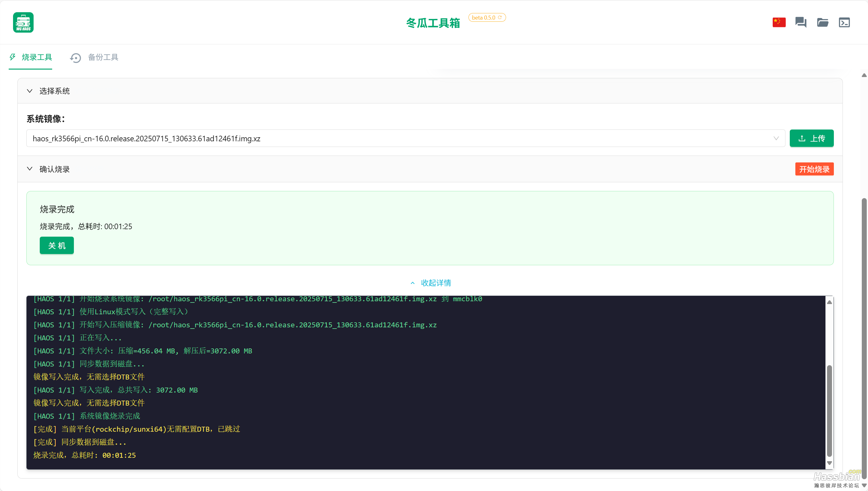Click log scrollbar down arrow
Screen dimensions: 868x491
[x=829, y=463]
